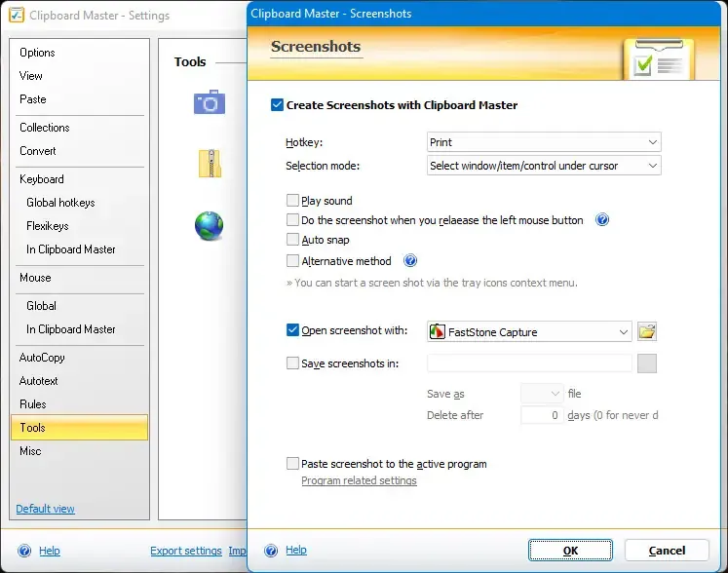728x573 pixels.
Task: Enable the Play sound checkbox
Action: pyautogui.click(x=292, y=200)
